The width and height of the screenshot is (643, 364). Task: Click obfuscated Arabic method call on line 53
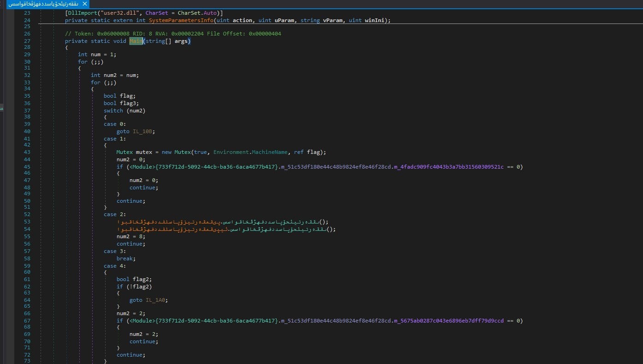point(223,222)
